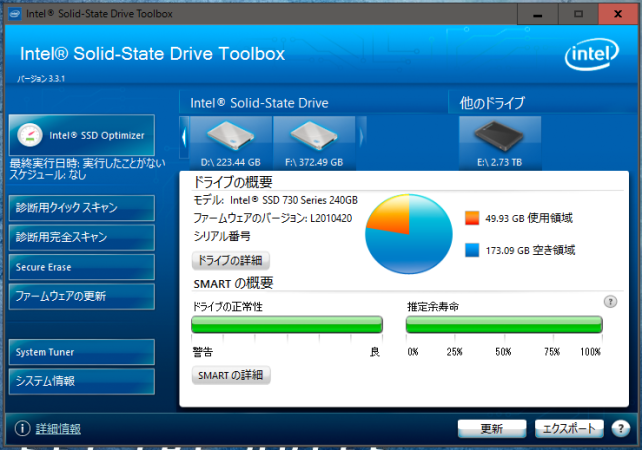Screen dimensions: 642x450
Task: Open ファームウェアの更新
Action: point(82,296)
